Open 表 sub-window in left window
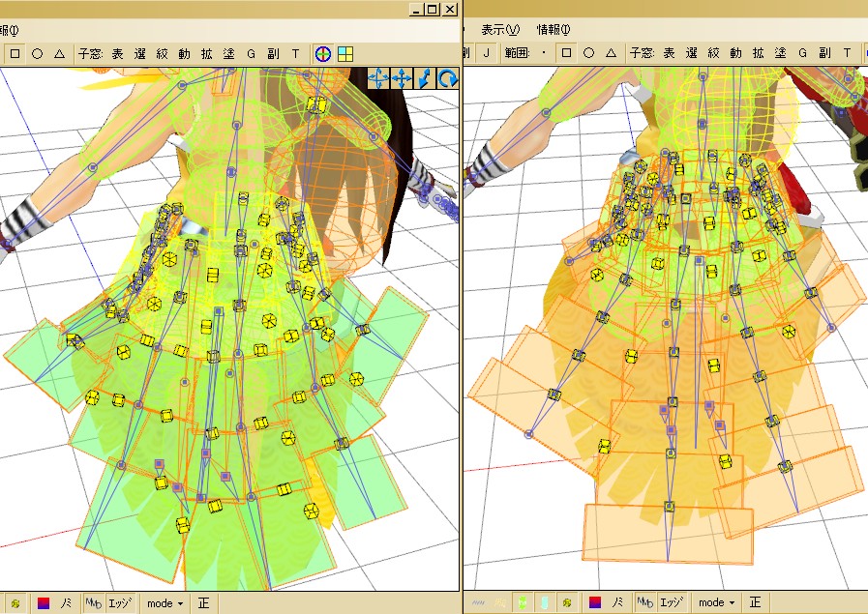868x614 pixels. coord(117,54)
